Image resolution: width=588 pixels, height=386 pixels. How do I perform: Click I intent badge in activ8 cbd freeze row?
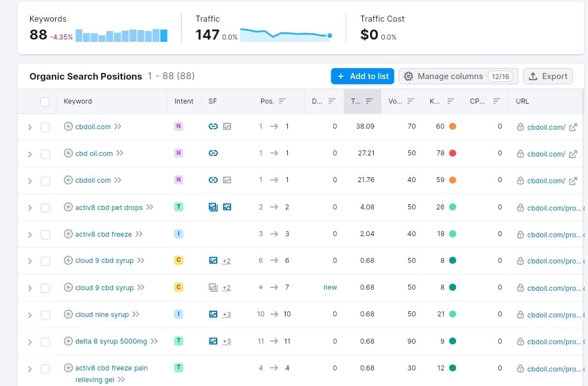[179, 234]
